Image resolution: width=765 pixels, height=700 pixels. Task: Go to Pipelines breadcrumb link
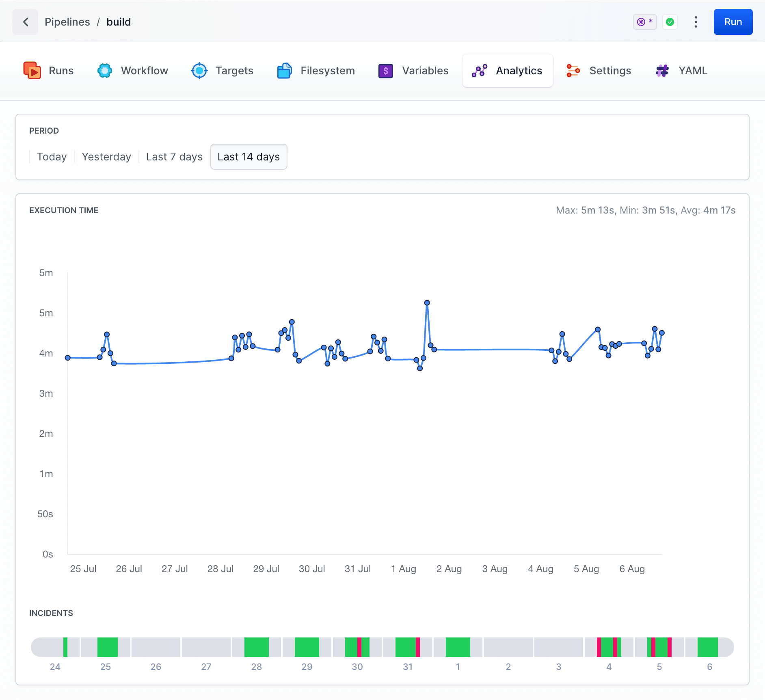point(67,22)
